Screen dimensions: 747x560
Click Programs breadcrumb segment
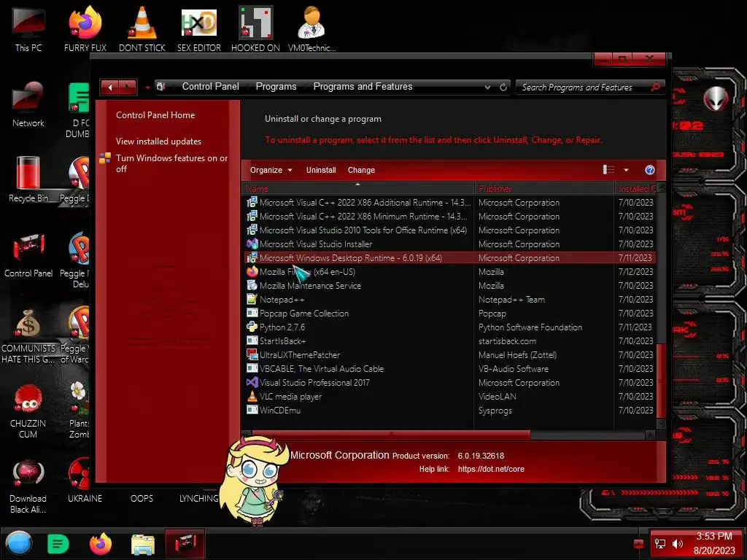click(276, 86)
